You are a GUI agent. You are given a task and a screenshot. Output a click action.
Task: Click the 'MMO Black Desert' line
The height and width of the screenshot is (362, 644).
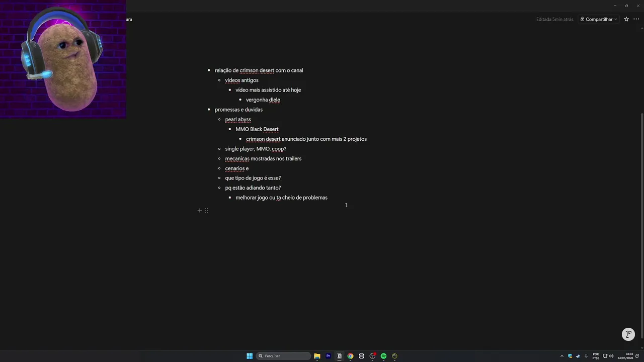tap(257, 129)
